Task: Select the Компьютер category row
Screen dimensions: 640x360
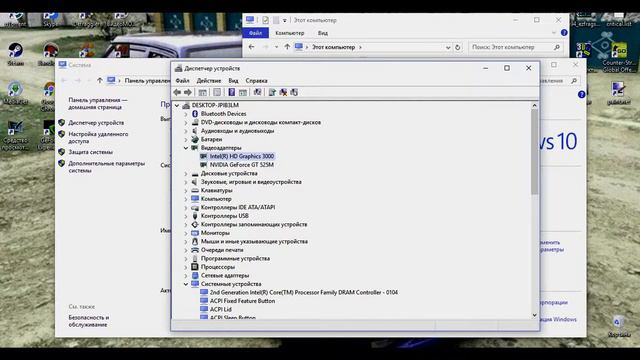Action: [x=216, y=199]
